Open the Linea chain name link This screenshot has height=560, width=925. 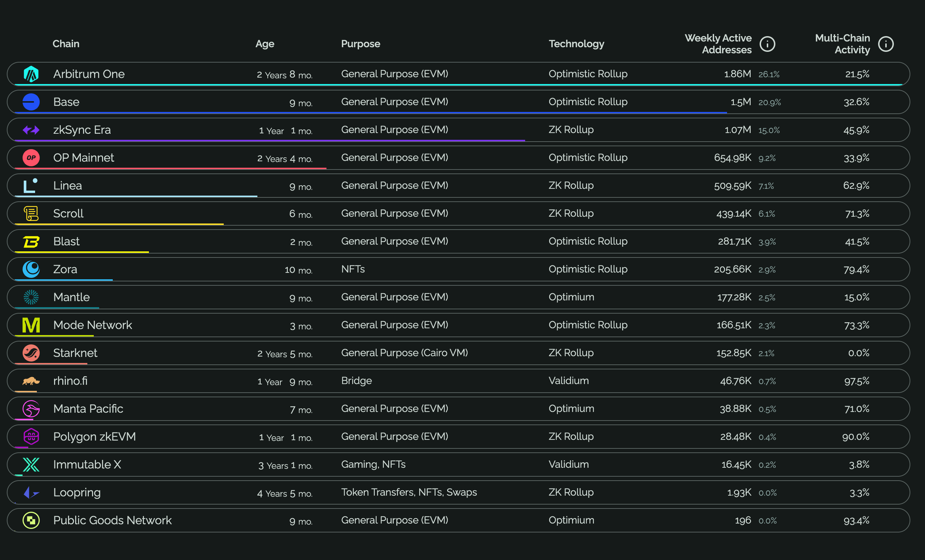click(x=67, y=186)
